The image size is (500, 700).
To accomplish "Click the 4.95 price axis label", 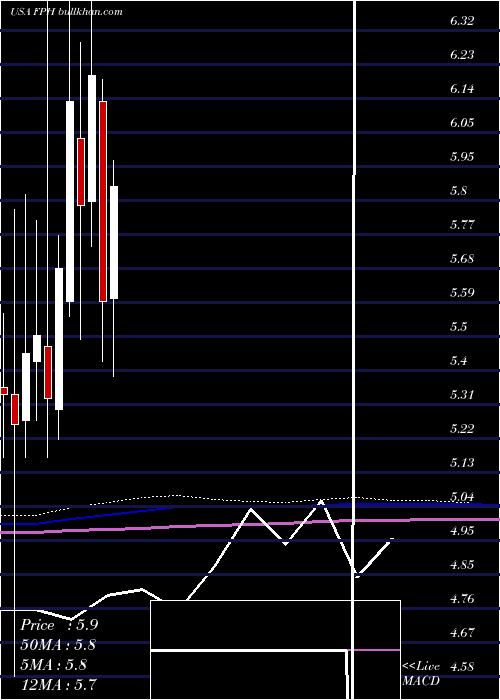I will click(462, 530).
